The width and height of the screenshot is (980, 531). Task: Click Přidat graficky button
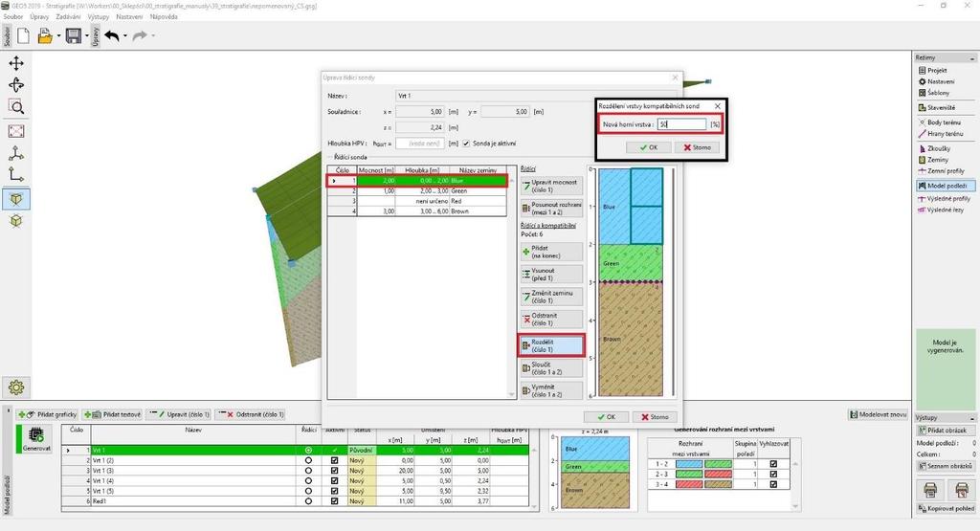[x=48, y=414]
